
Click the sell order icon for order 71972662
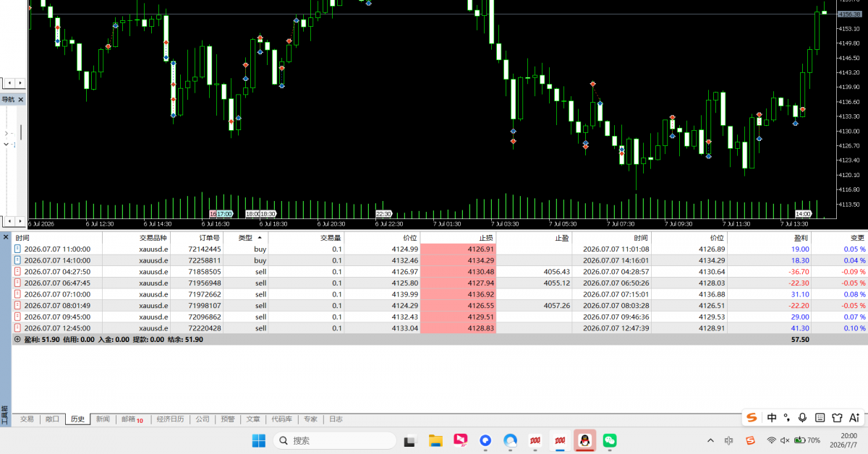click(x=18, y=294)
